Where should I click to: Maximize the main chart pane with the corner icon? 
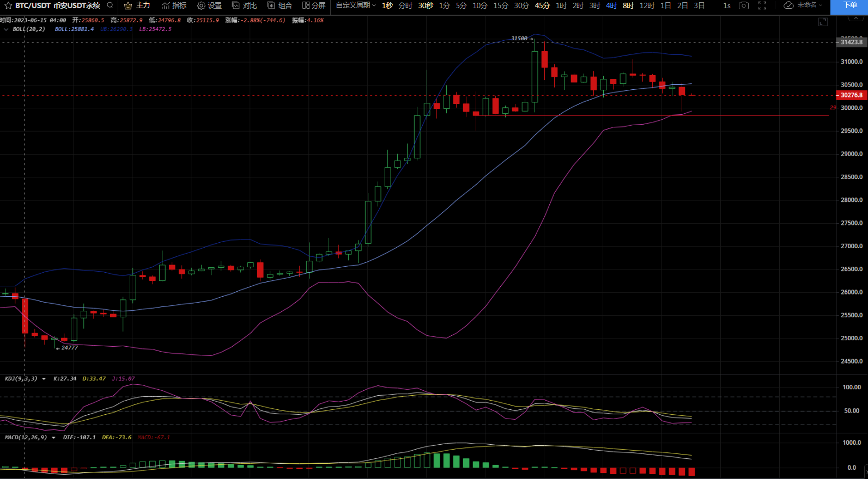tap(823, 22)
